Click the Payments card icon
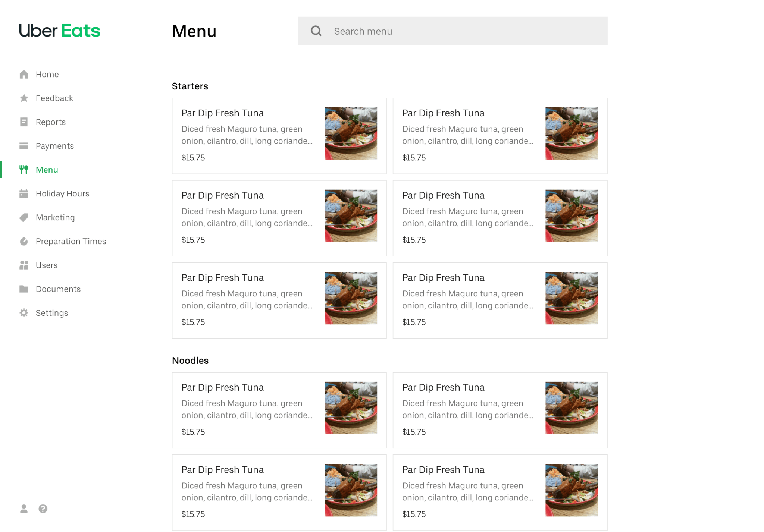Image resolution: width=764 pixels, height=532 pixels. [x=24, y=146]
